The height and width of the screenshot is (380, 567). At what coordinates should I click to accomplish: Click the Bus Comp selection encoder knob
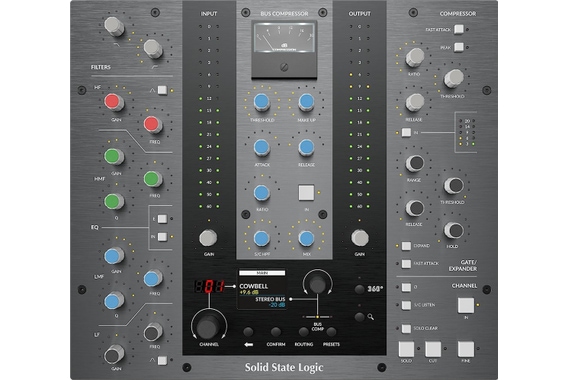(x=317, y=284)
